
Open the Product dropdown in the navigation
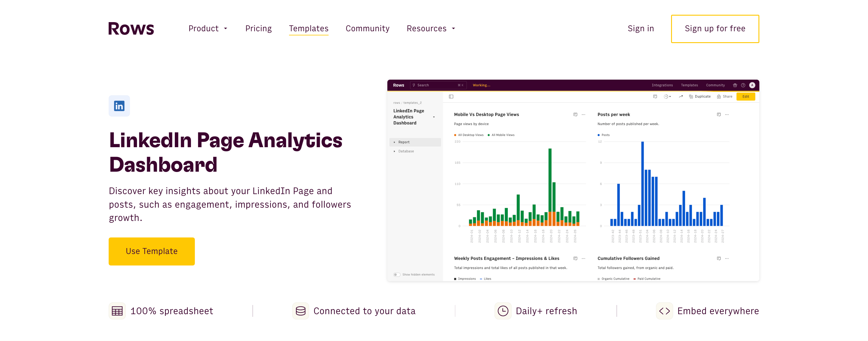coord(208,28)
